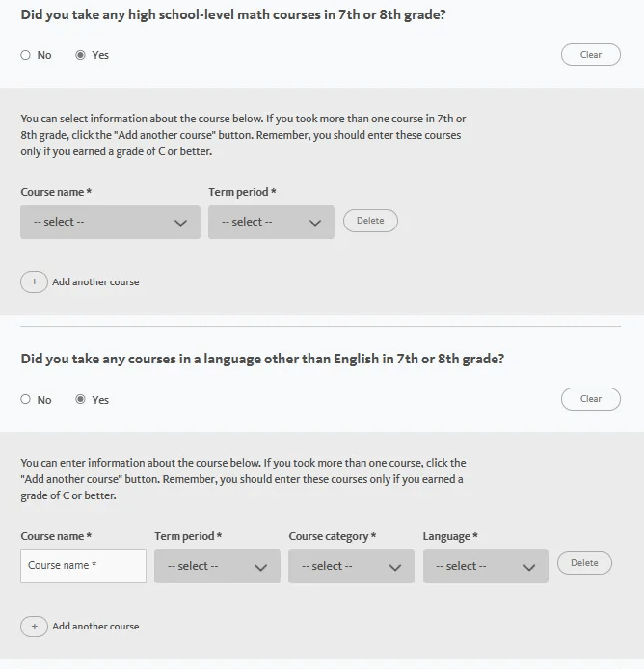
Task: Click chevron arrow on Language select
Action: coord(528,567)
